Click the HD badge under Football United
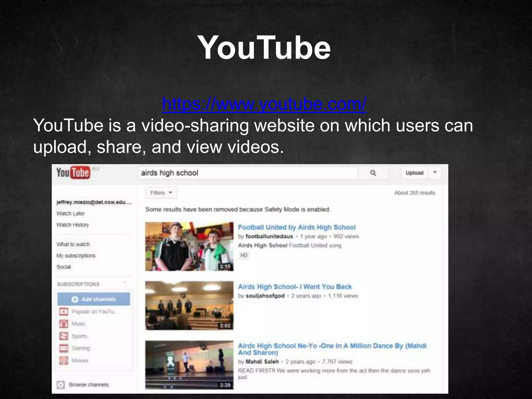Viewport: 532px width, 399px height. click(244, 255)
